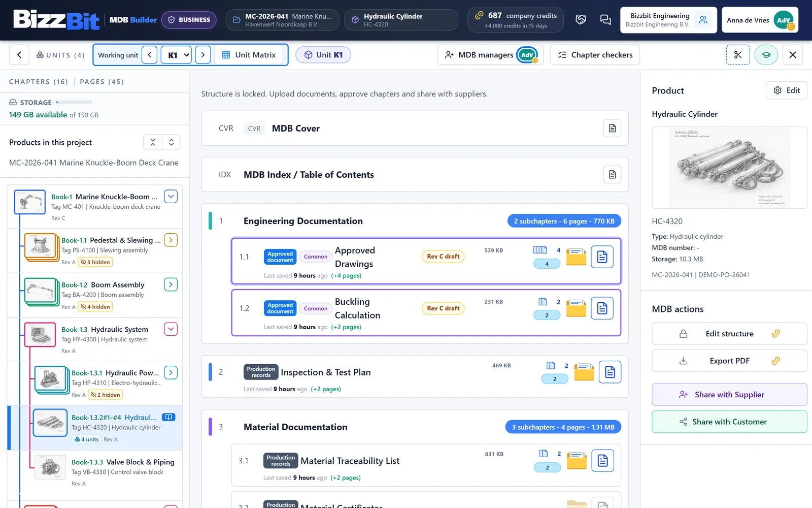This screenshot has width=812, height=508.
Task: Click the Export PDF button
Action: [x=729, y=361]
